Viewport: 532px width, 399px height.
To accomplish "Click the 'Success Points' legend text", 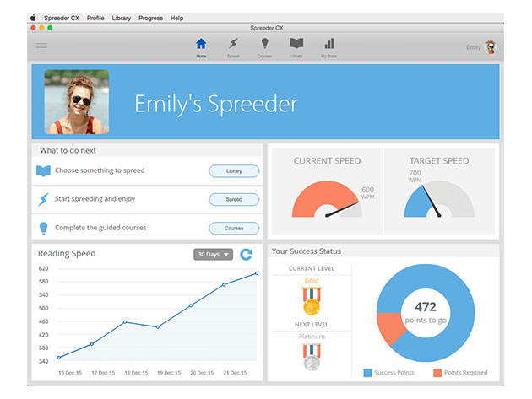I will [394, 373].
